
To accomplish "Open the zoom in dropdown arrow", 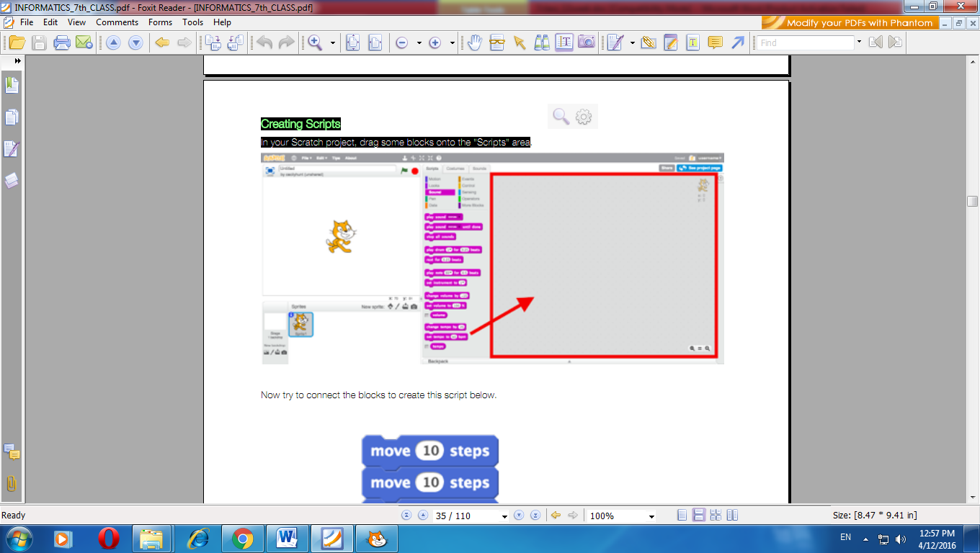I will click(x=453, y=43).
